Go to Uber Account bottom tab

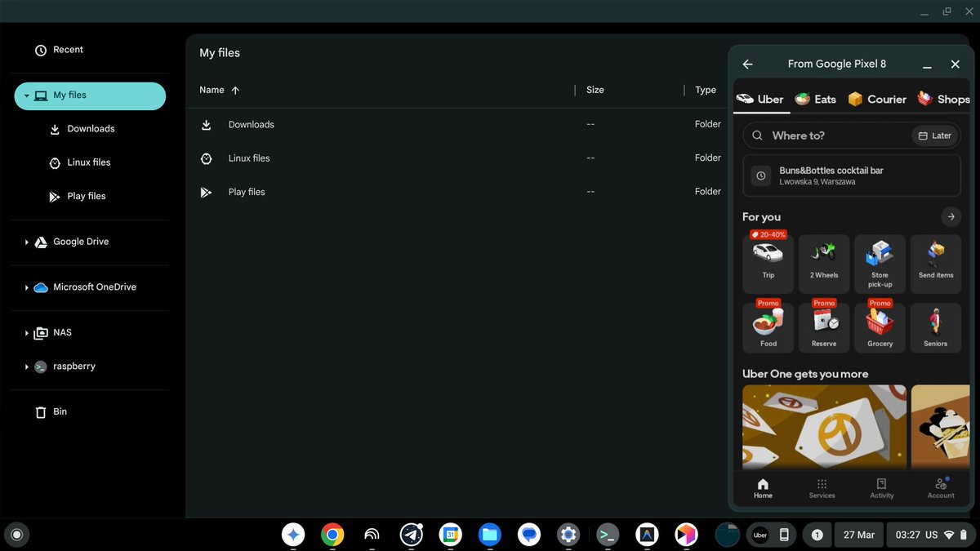[x=941, y=488]
